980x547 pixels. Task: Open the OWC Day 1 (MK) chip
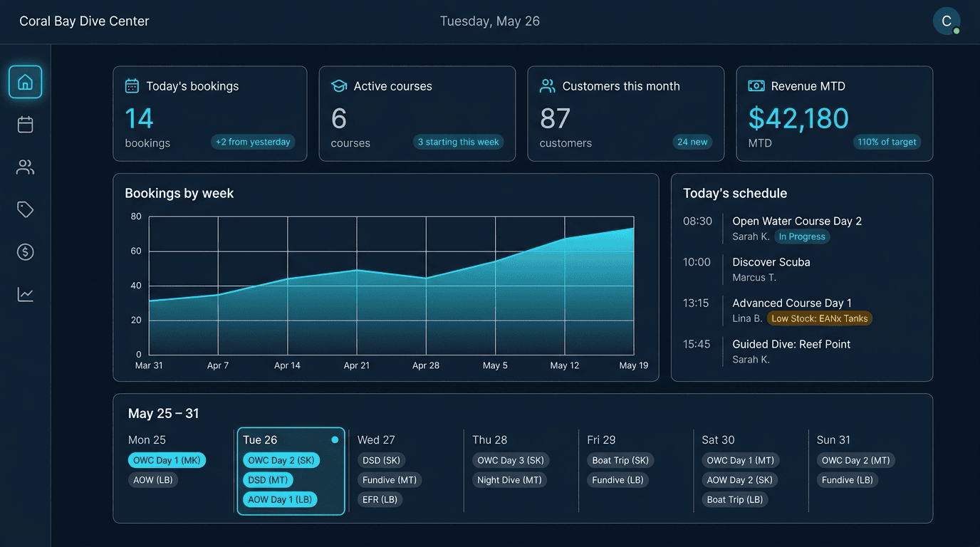click(167, 460)
